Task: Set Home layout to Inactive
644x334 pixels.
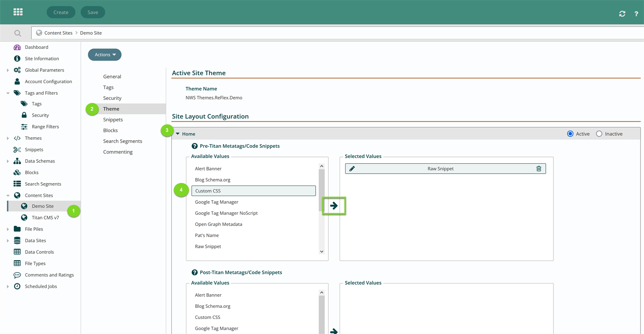Action: coord(599,134)
